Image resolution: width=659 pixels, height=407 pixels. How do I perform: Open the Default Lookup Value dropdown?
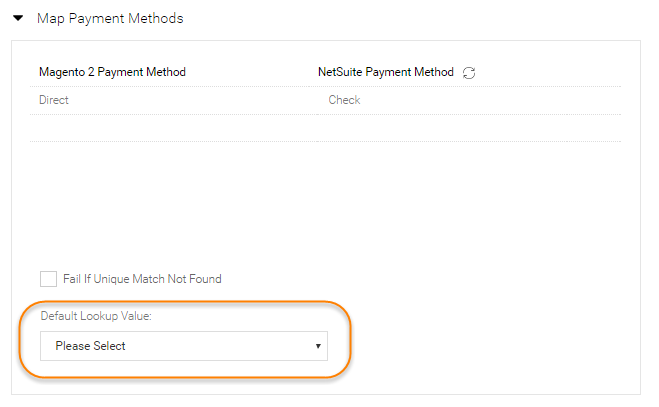coord(184,346)
